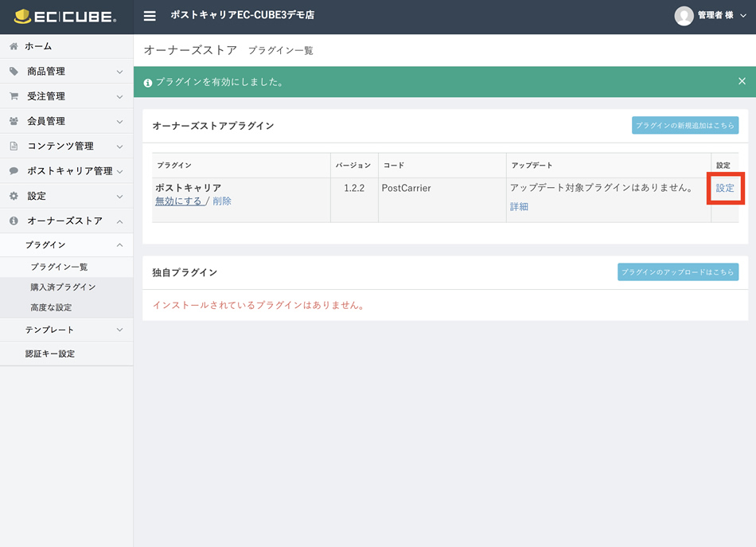Click the document icon beside コンテンツ管理
Image resolution: width=756 pixels, height=547 pixels.
[14, 146]
